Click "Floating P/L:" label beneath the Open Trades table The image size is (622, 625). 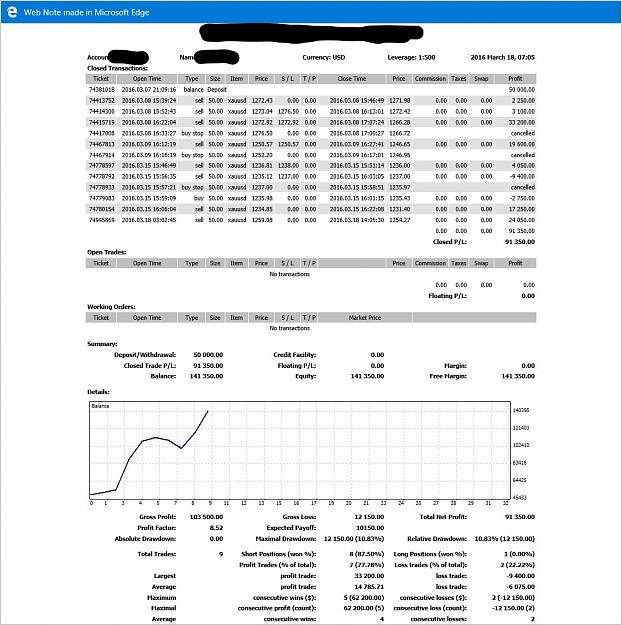[x=447, y=296]
